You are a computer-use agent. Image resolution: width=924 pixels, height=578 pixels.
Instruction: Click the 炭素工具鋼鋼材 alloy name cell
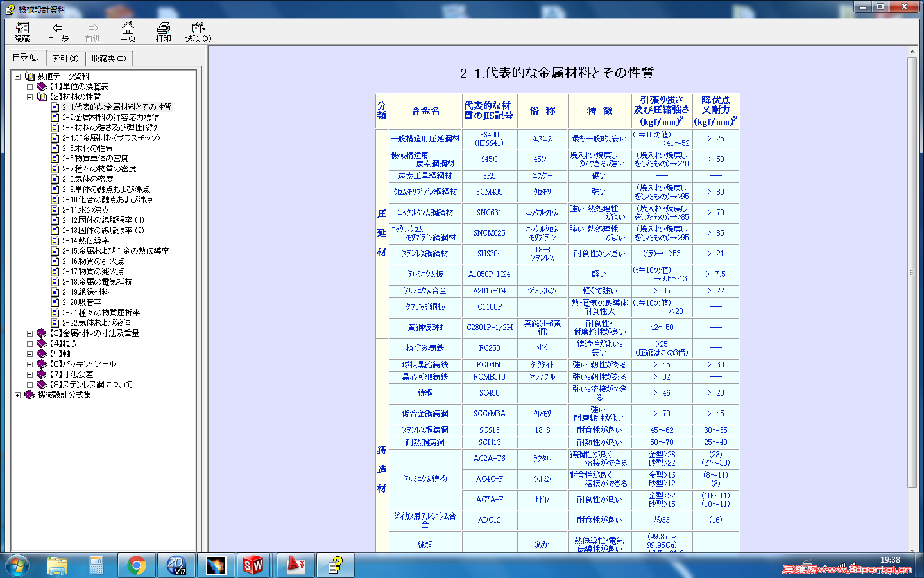425,176
